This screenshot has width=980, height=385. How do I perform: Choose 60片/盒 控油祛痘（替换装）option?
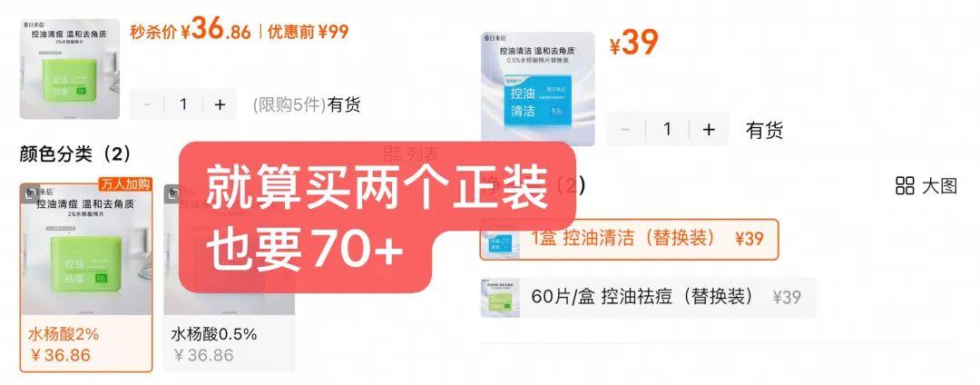tap(648, 298)
